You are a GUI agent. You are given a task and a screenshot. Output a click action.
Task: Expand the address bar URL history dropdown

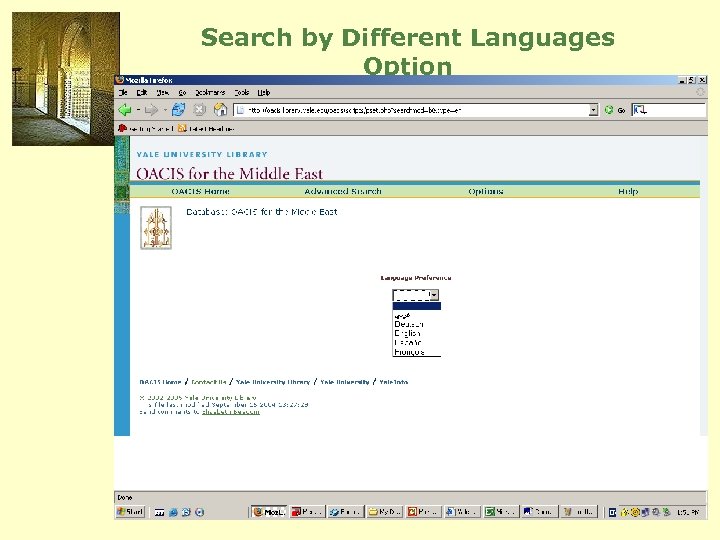[x=593, y=110]
